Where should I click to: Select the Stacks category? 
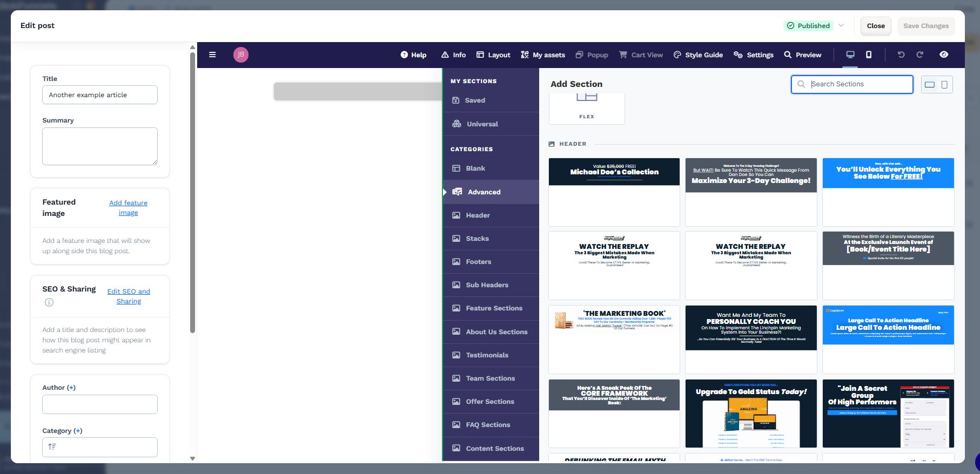tap(491, 239)
